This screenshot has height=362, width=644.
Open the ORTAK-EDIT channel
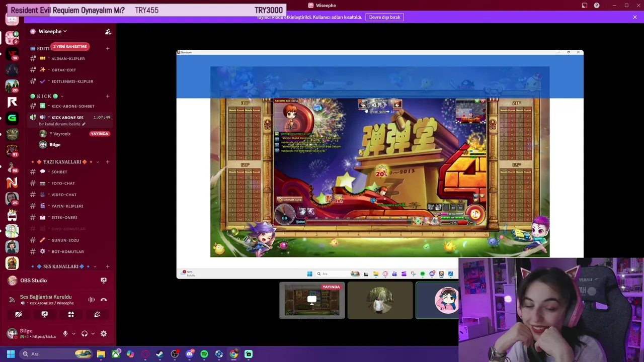click(x=63, y=70)
